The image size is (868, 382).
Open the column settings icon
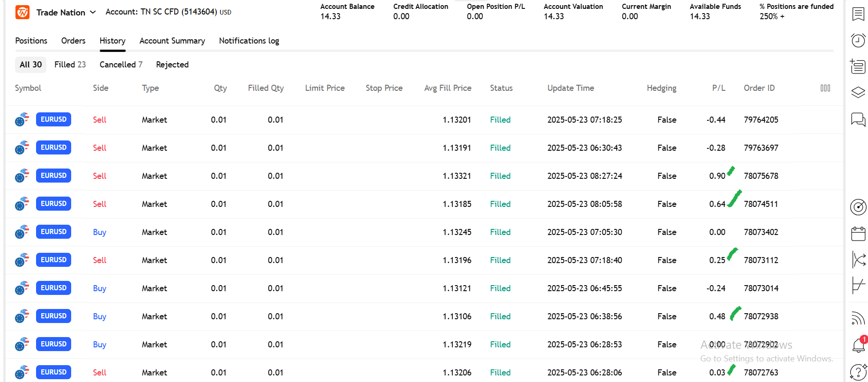[x=825, y=88]
